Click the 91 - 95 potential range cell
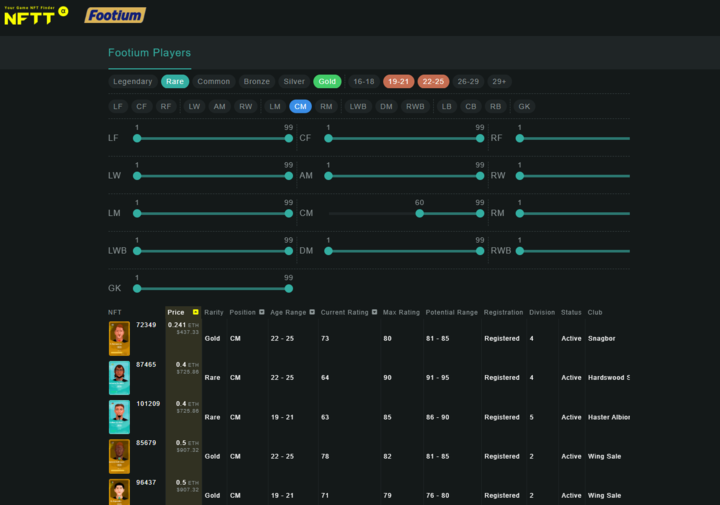Screen dimensions: 720x505 tap(438, 378)
